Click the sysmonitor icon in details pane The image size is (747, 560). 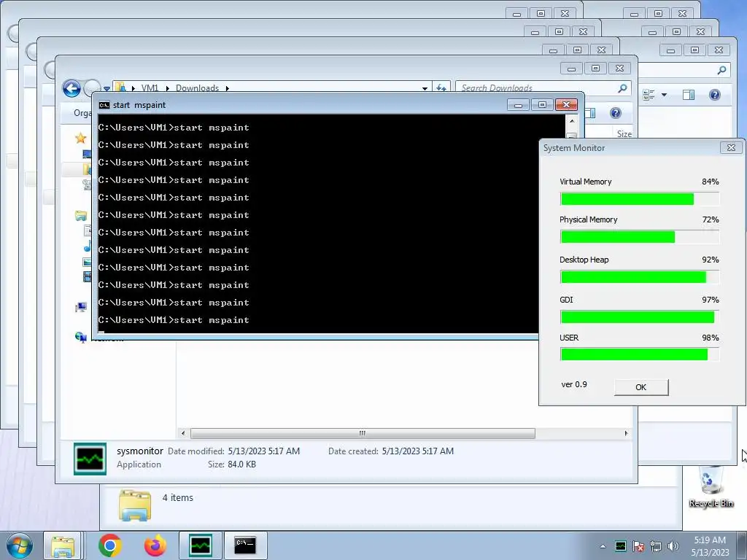click(90, 459)
